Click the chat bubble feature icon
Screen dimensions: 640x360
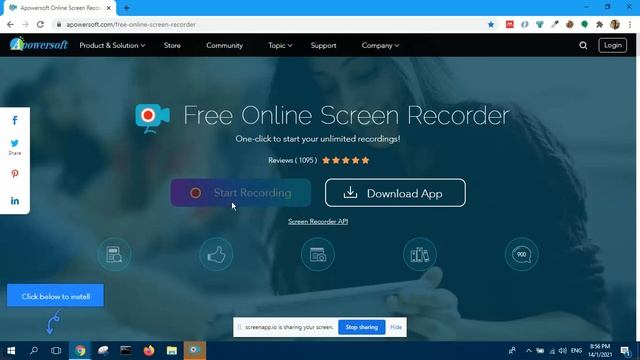(521, 254)
